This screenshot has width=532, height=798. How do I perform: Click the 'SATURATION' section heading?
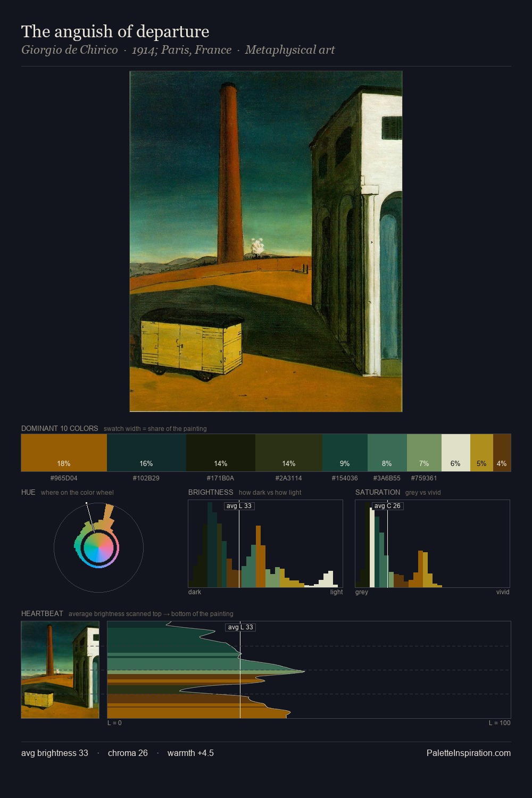[378, 492]
